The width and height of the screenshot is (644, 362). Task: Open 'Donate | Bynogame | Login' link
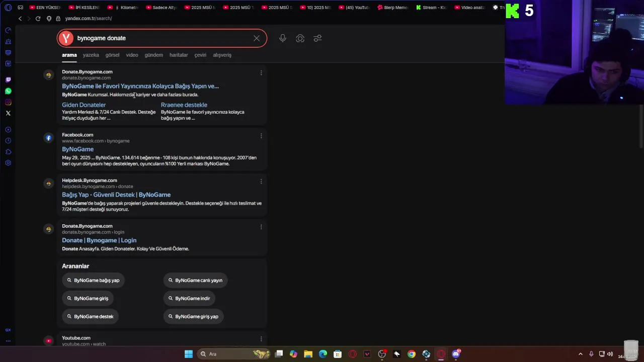click(x=99, y=240)
